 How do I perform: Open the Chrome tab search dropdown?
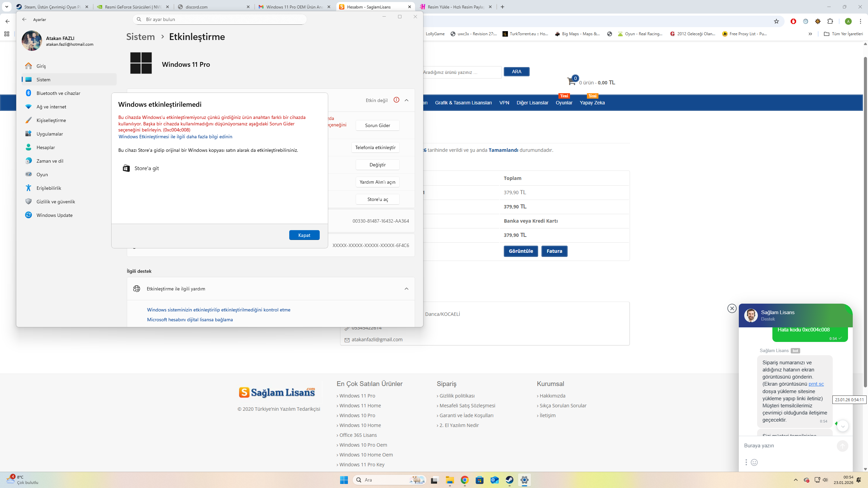[x=6, y=7]
